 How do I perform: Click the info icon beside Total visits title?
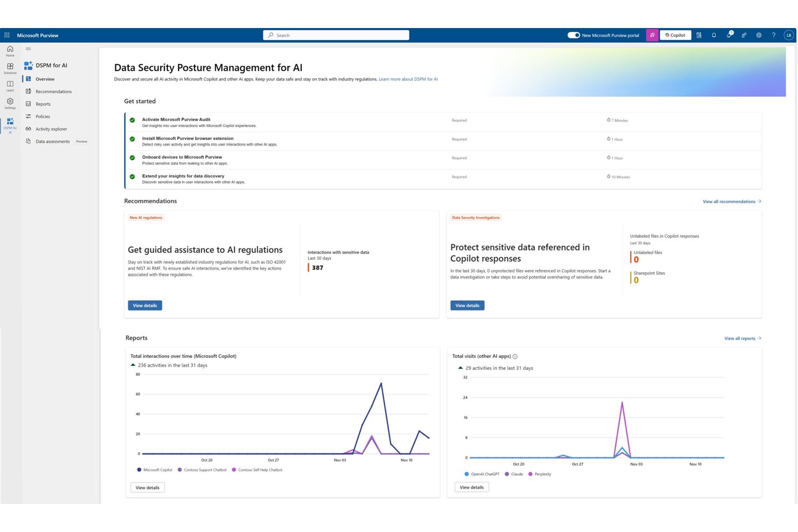[x=515, y=357]
